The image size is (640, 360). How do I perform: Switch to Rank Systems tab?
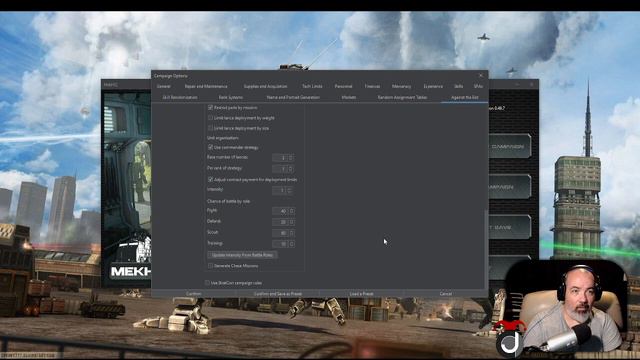tap(231, 98)
